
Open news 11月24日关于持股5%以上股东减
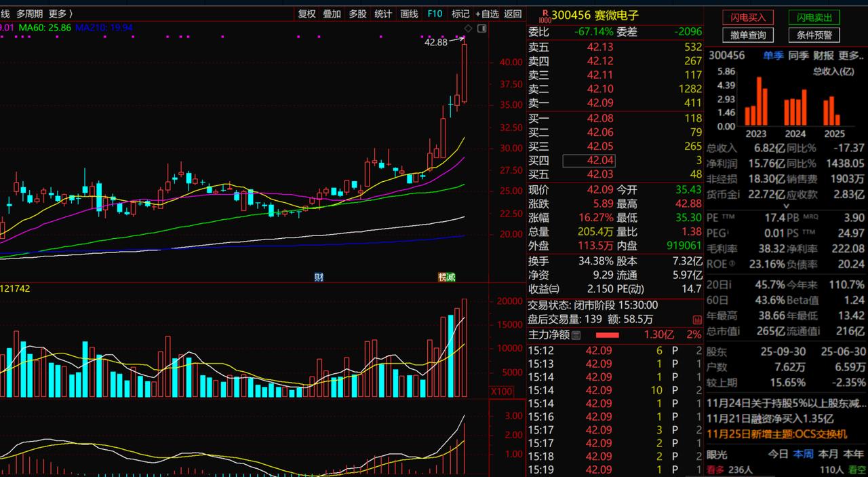[787, 403]
